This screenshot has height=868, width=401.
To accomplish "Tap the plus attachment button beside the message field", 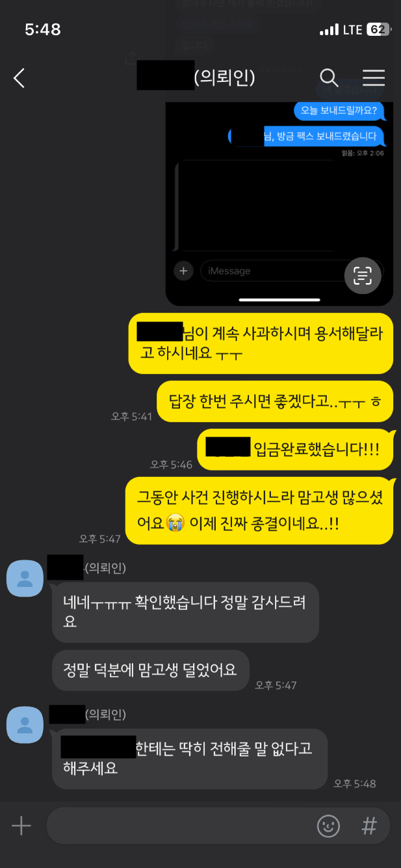I will [21, 826].
